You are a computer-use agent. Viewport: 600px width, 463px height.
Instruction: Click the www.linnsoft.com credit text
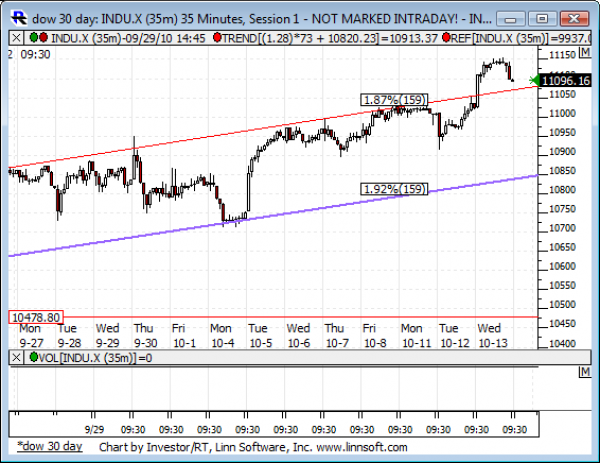362,447
